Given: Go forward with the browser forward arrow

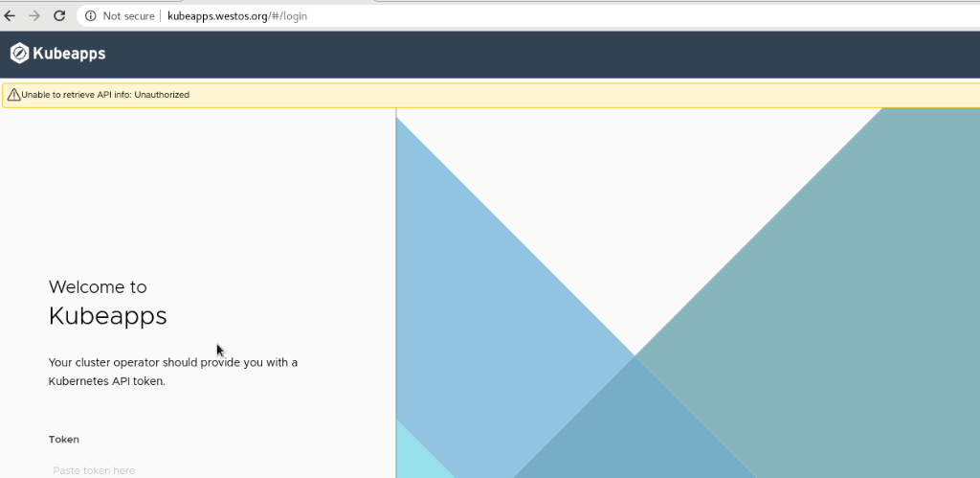Looking at the screenshot, I should point(34,16).
